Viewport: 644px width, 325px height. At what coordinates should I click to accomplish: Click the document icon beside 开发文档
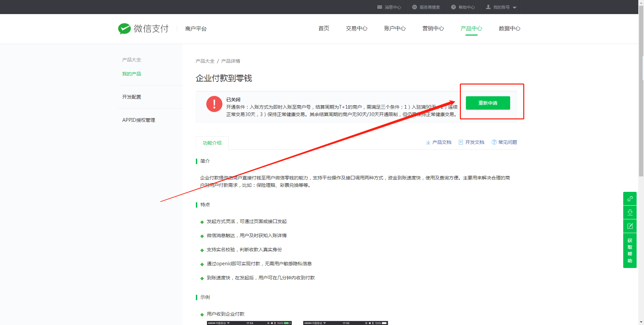(461, 142)
